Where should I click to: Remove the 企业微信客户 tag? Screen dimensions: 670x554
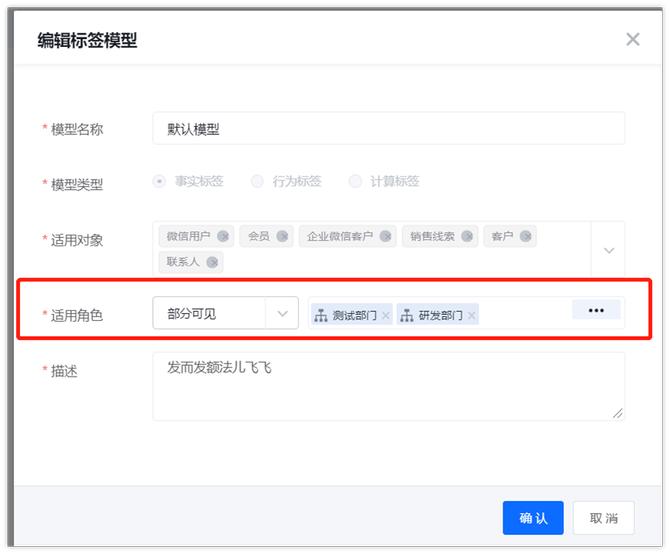[386, 237]
